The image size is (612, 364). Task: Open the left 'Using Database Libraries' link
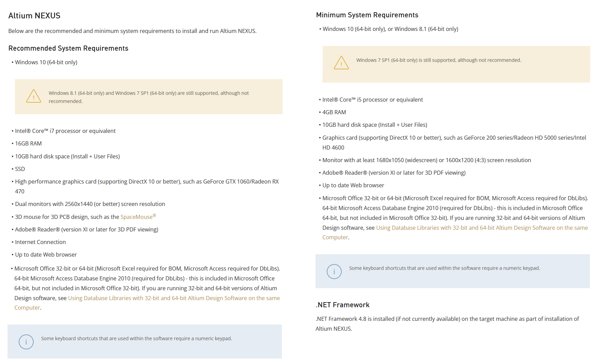click(174, 298)
